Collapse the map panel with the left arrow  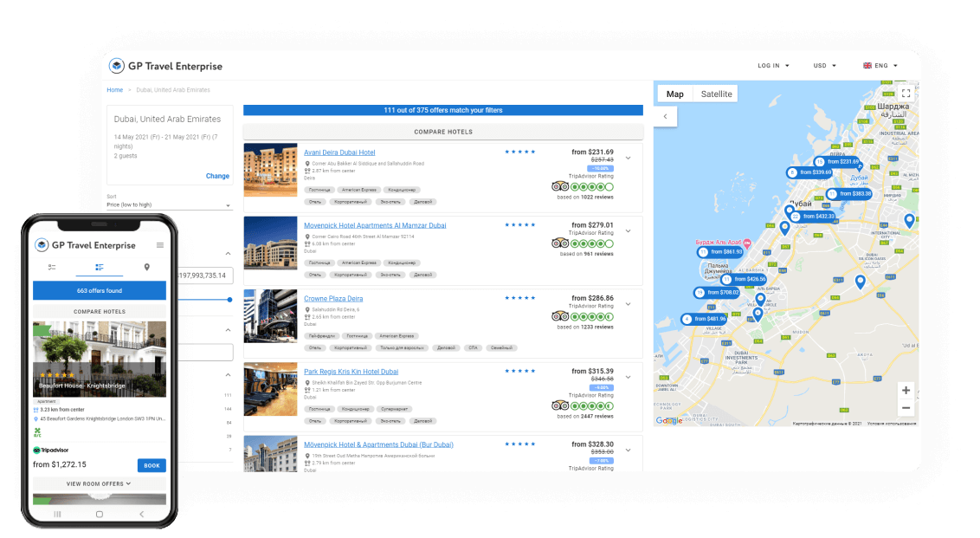coord(665,116)
